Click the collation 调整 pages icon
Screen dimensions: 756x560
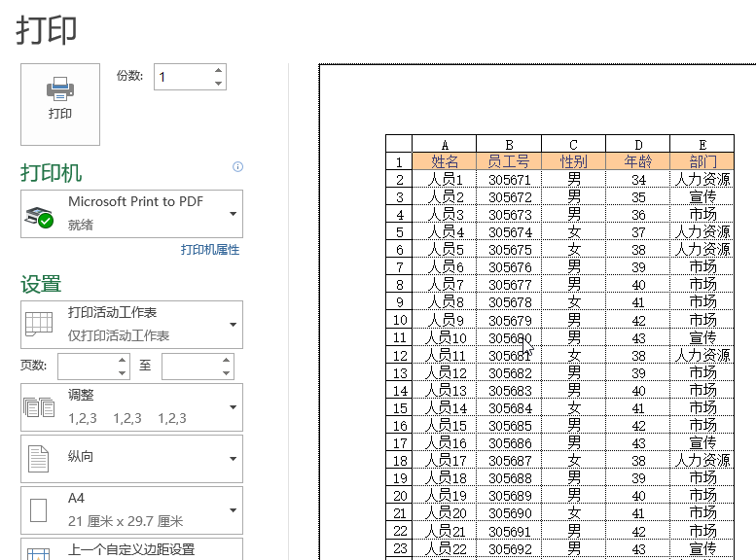pos(40,407)
